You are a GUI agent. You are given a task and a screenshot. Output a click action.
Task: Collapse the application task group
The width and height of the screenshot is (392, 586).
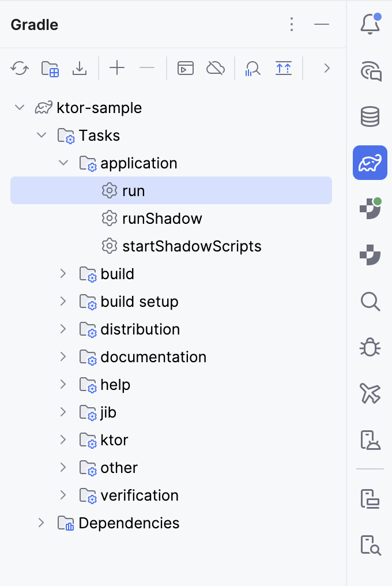63,163
